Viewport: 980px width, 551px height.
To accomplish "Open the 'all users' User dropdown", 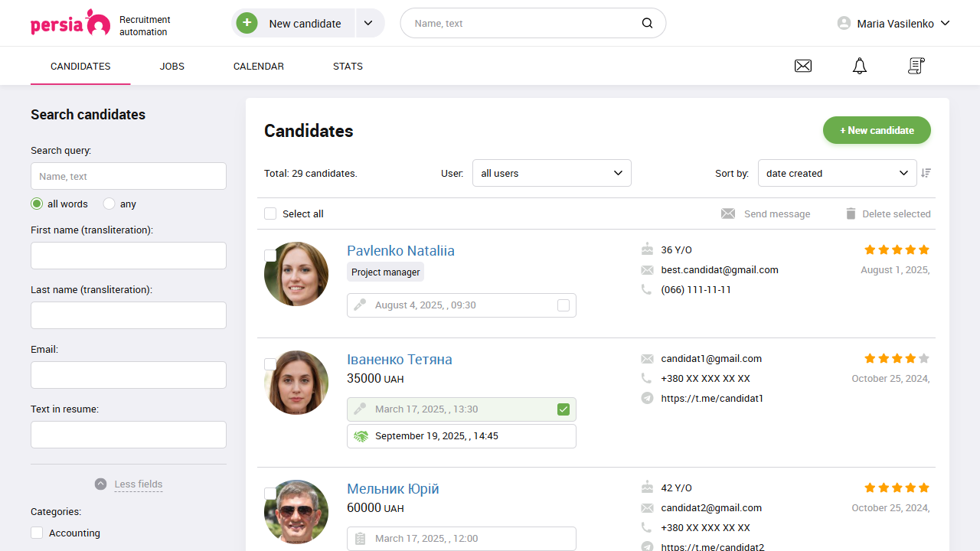I will click(x=551, y=173).
